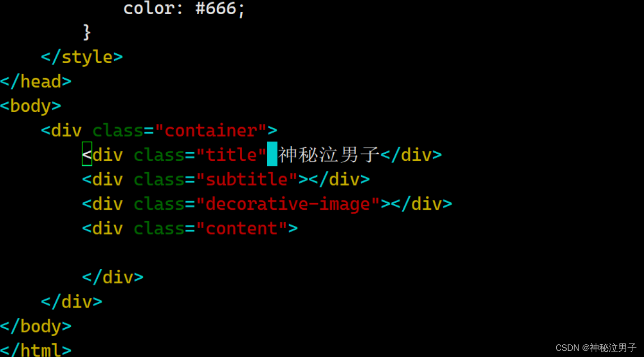Click the closing </body> tag
The height and width of the screenshot is (357, 644).
coord(36,326)
